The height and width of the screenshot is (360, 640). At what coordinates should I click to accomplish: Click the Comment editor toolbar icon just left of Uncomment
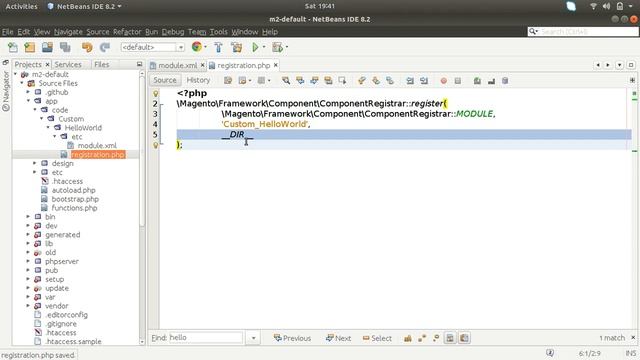477,80
